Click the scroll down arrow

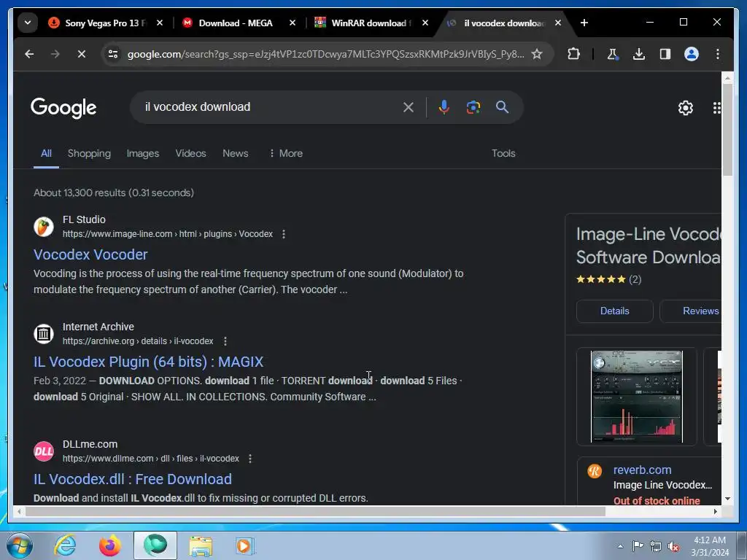(x=727, y=499)
